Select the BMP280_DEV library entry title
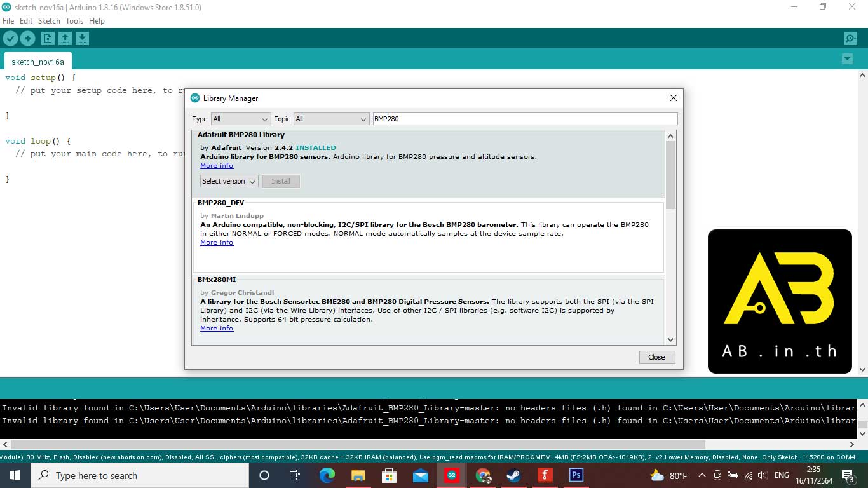Image resolution: width=868 pixels, height=488 pixels. click(x=220, y=203)
